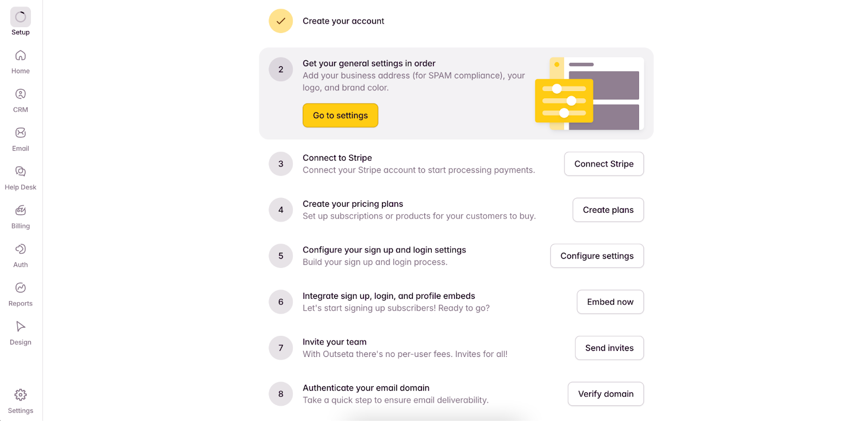
Task: Open the Auth section
Action: (20, 254)
